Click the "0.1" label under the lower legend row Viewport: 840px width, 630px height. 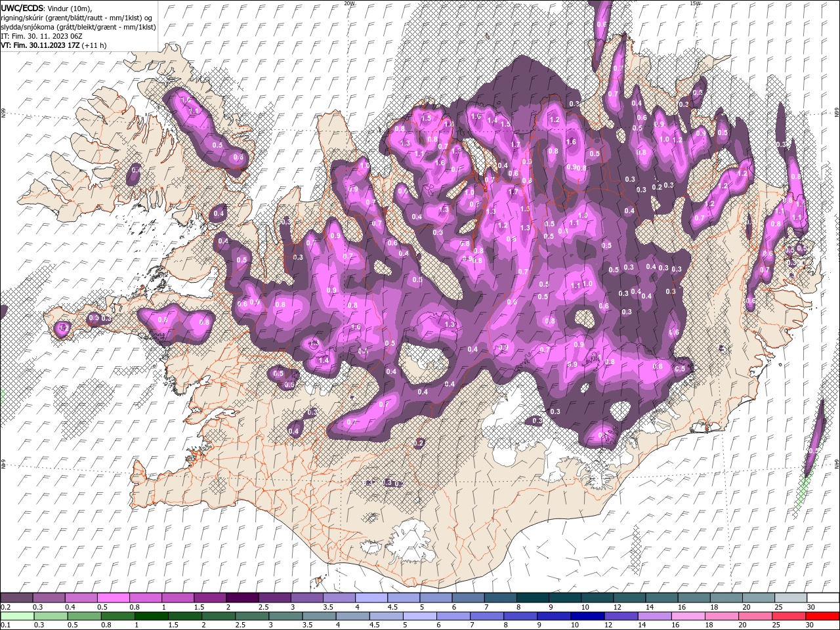tap(5, 625)
